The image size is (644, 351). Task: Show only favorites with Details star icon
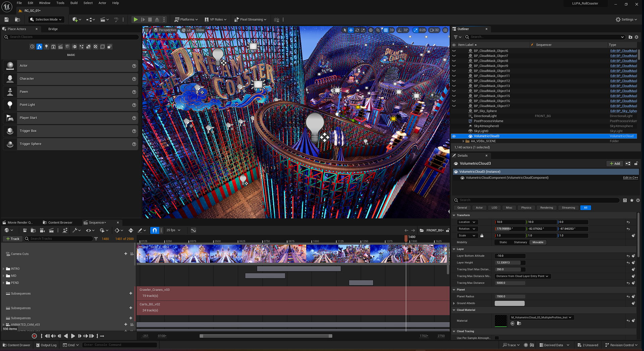point(632,200)
